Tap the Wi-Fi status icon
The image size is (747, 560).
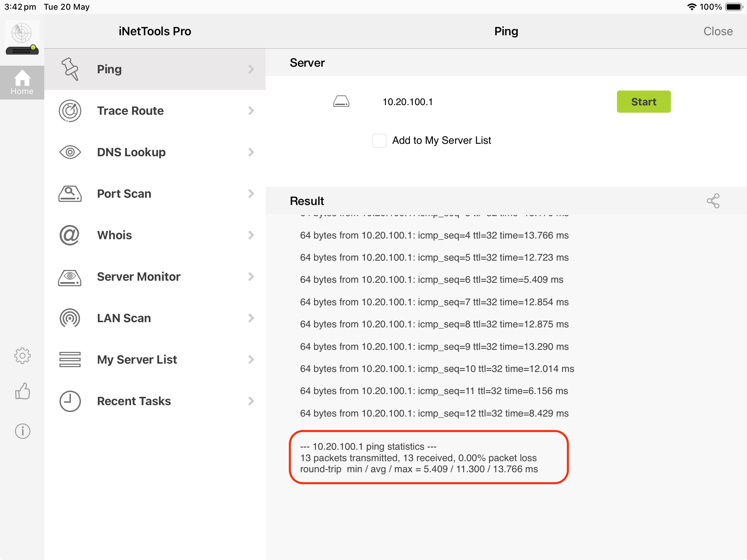pyautogui.click(x=692, y=7)
